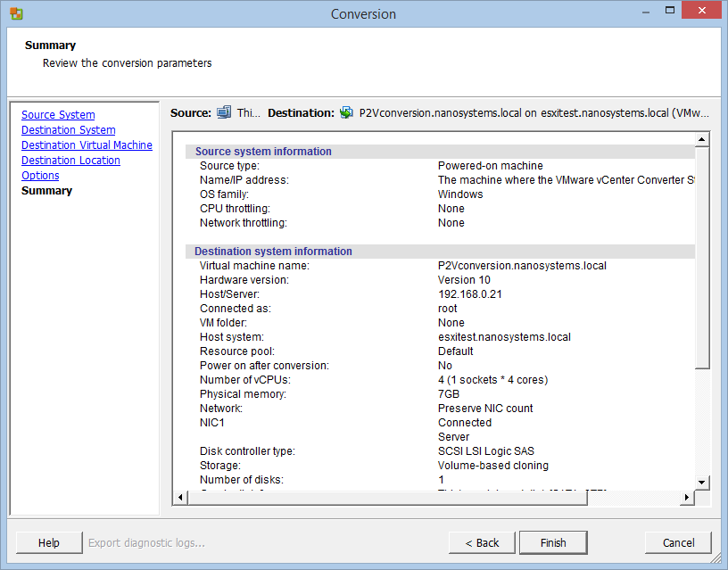
Task: Select the 'SCSI LSI Logic SAS' value
Action: coord(486,451)
